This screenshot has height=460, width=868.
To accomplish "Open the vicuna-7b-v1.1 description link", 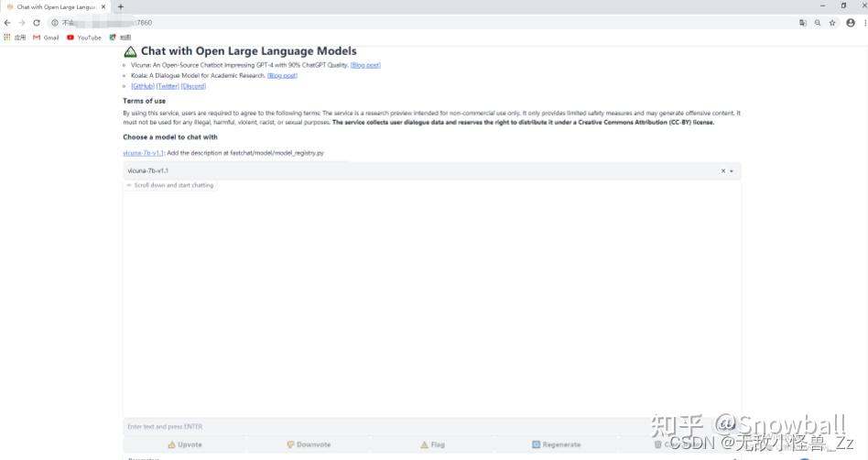I will (144, 153).
